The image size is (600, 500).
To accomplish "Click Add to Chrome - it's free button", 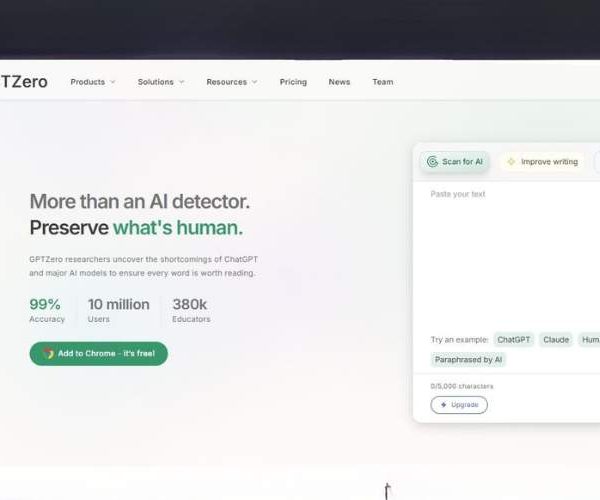I will point(99,353).
